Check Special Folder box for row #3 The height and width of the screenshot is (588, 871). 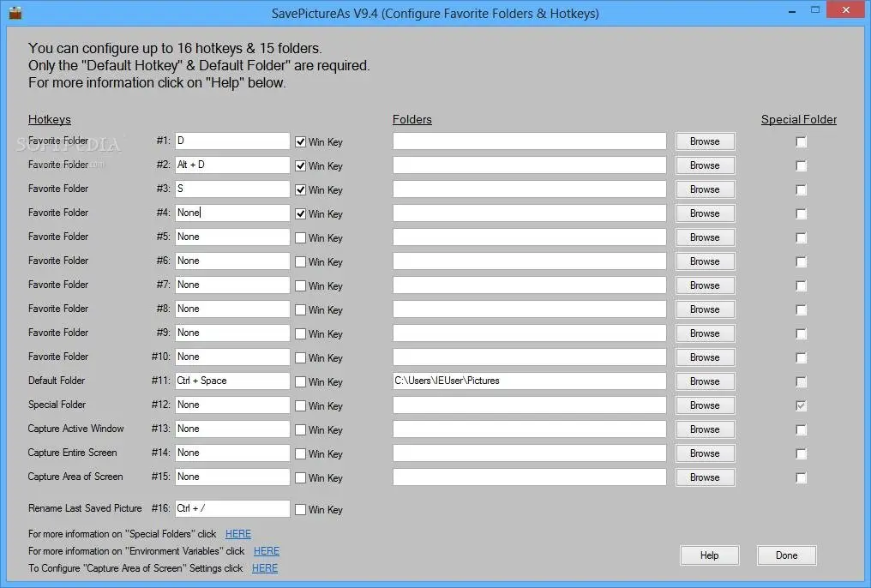tap(801, 190)
